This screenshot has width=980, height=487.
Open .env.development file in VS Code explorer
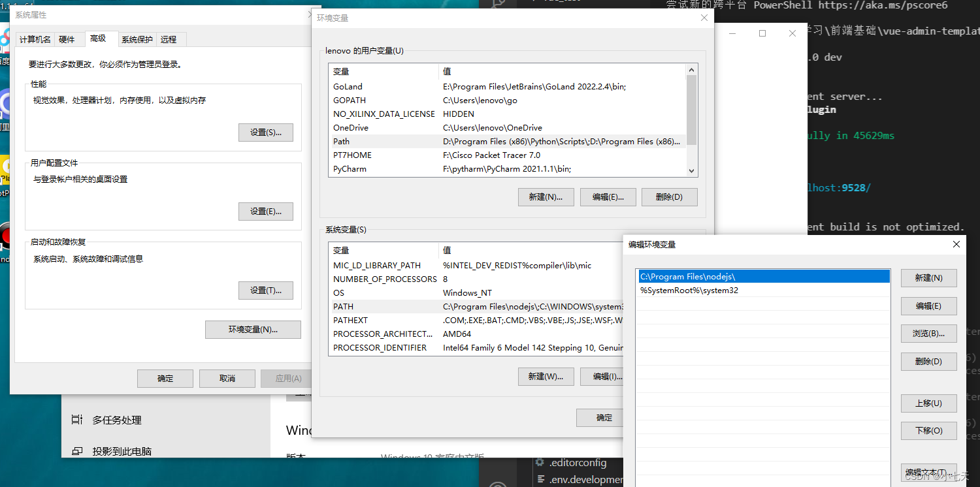(580, 480)
